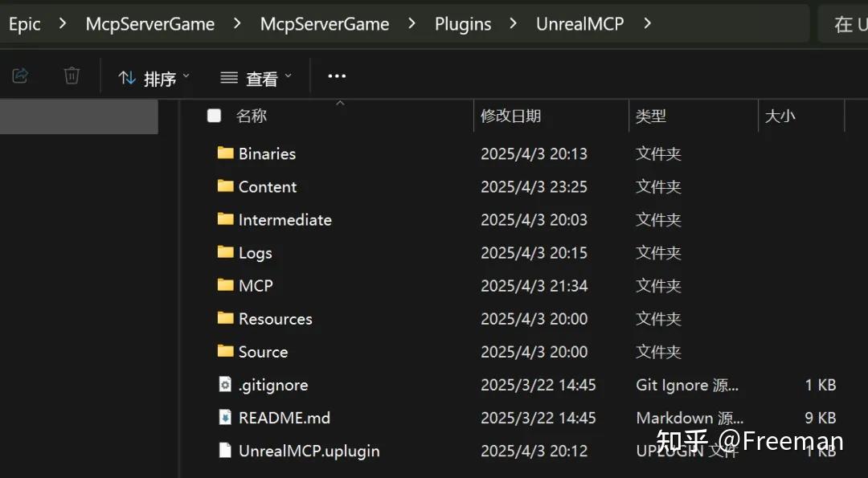Viewport: 868px width, 478px height.
Task: Select the README.md Markdown file icon
Action: (x=224, y=417)
